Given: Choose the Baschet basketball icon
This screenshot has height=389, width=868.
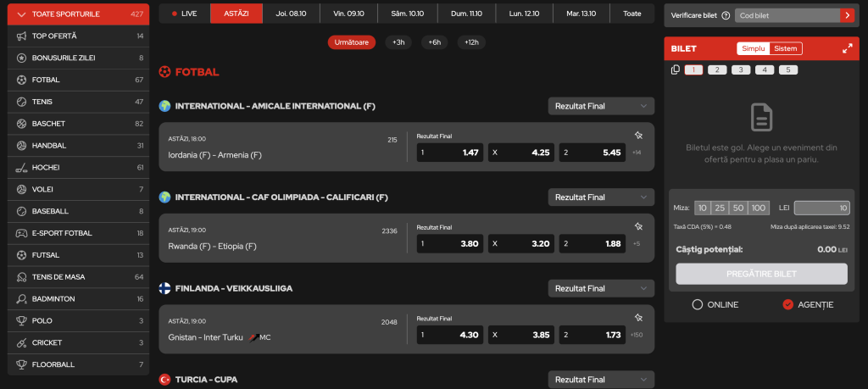Looking at the screenshot, I should (x=21, y=124).
